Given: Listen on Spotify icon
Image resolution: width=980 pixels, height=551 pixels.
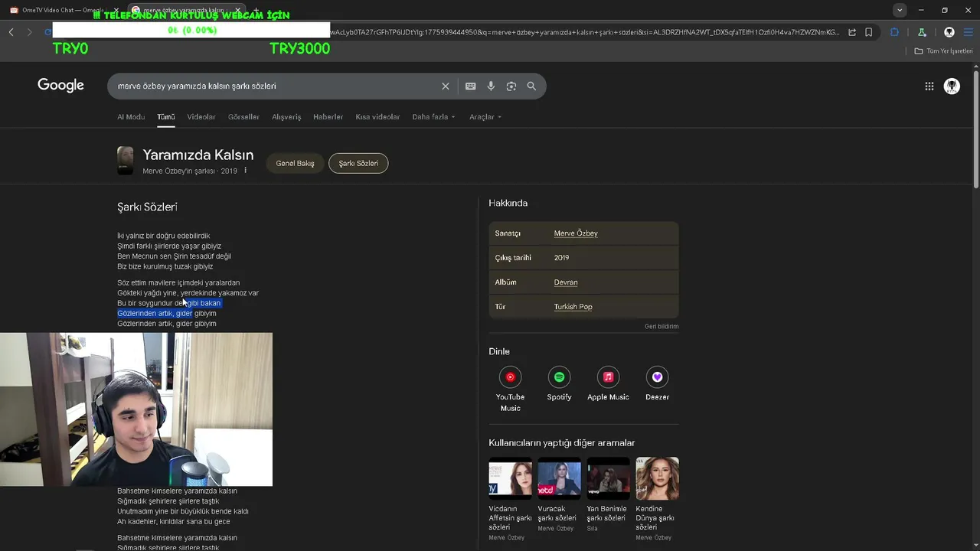Looking at the screenshot, I should [x=559, y=377].
